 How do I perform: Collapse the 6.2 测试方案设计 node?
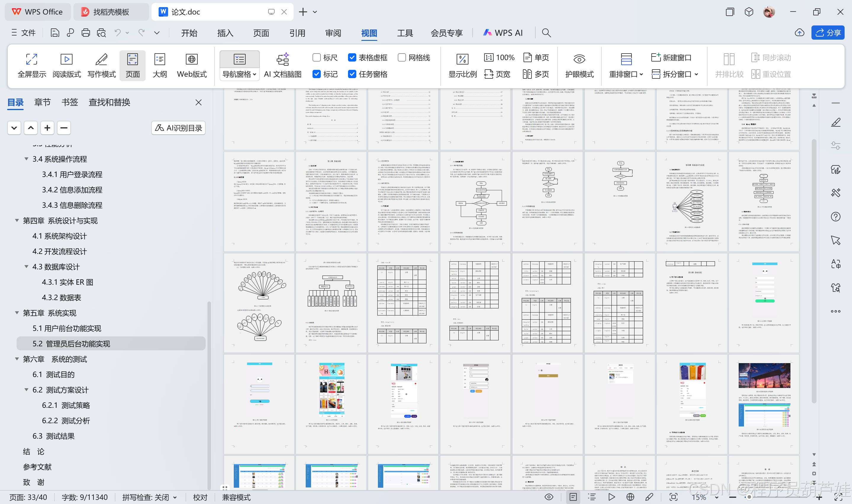coord(26,389)
